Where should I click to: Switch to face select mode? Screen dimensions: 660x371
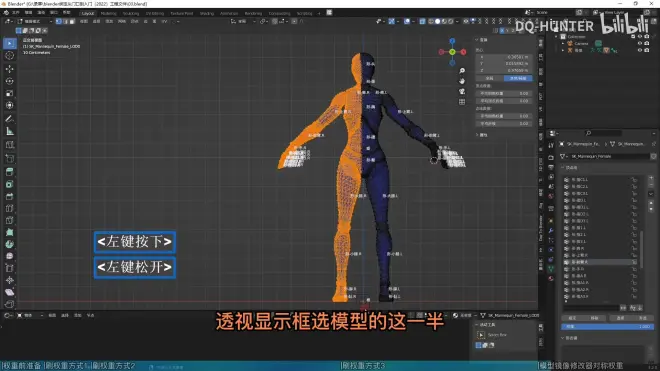[x=72, y=21]
